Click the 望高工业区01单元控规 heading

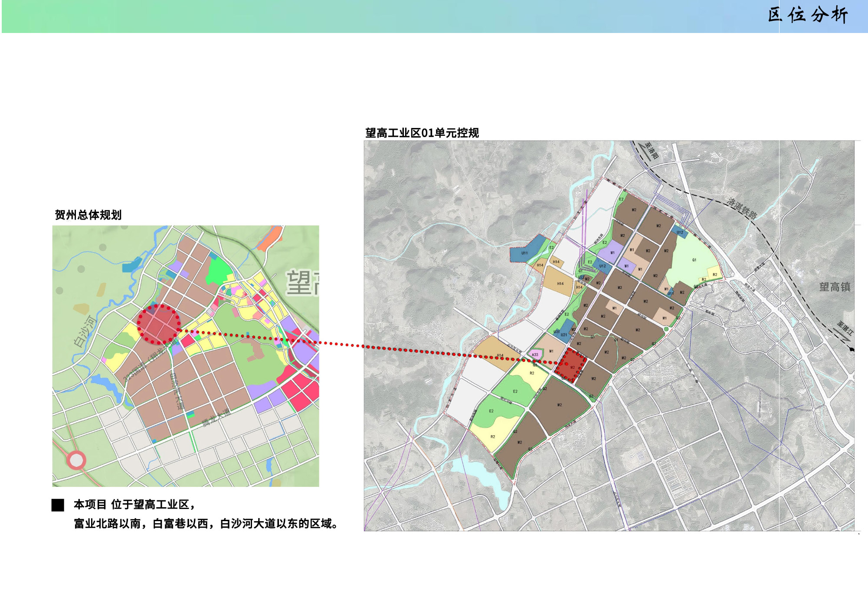click(x=422, y=133)
